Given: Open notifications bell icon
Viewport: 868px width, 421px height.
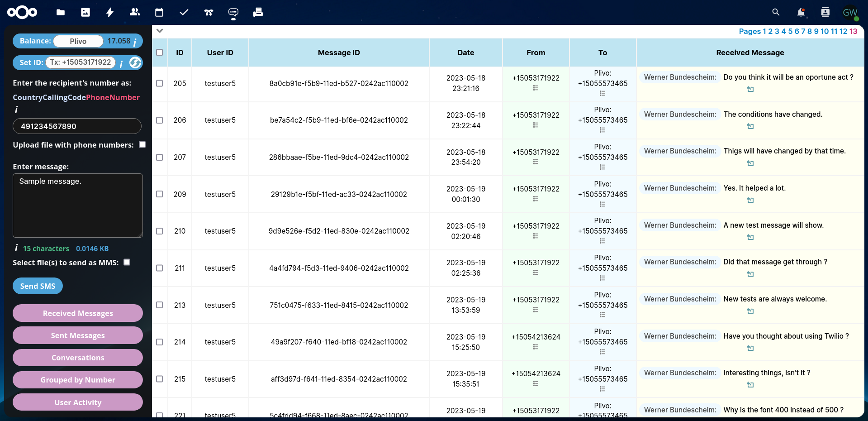Looking at the screenshot, I should 801,12.
